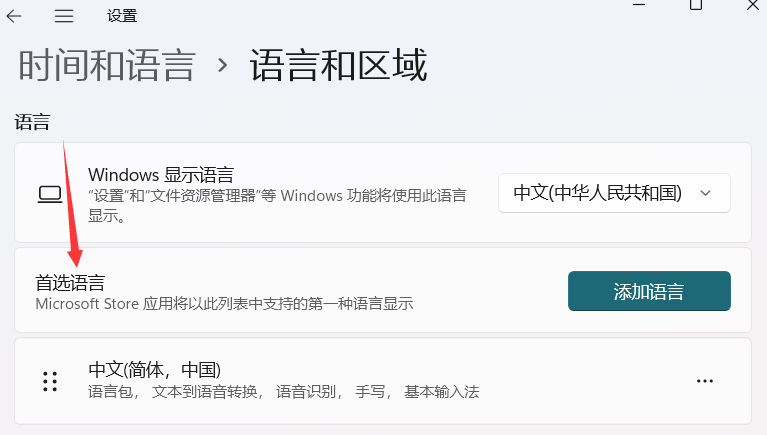767x435 pixels.
Task: Select the 中文(简体，中国) language entry
Action: (x=383, y=381)
